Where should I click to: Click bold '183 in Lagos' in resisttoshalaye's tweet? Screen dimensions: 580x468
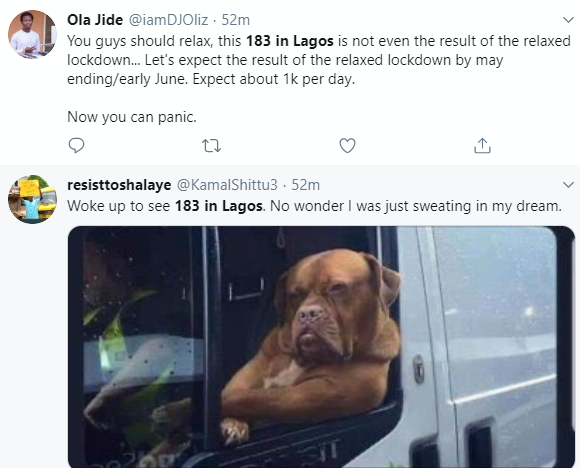pyautogui.click(x=219, y=206)
